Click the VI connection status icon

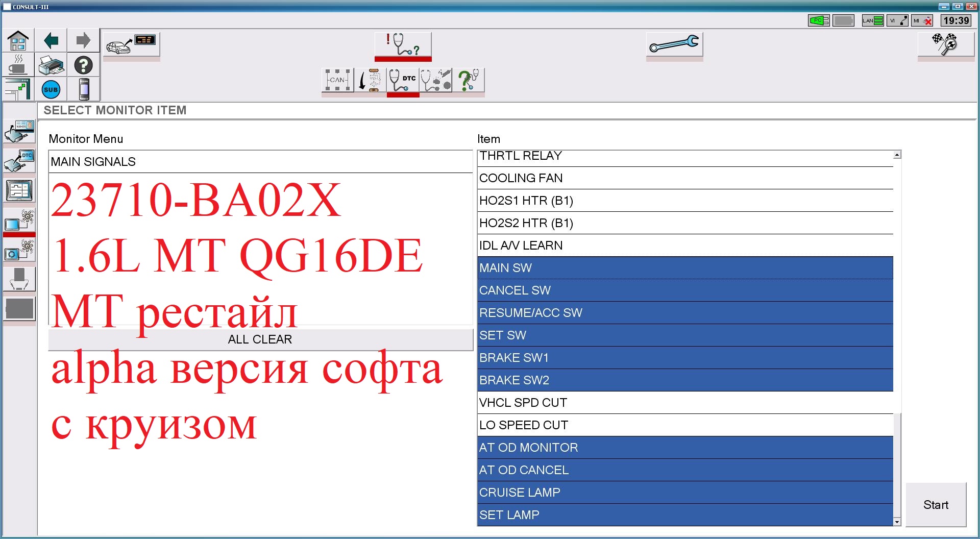tap(898, 20)
